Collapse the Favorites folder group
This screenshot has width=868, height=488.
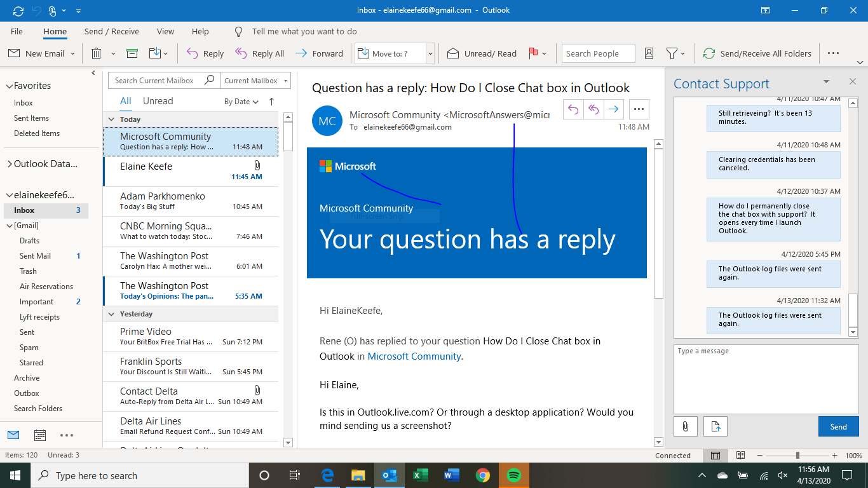[x=9, y=86]
